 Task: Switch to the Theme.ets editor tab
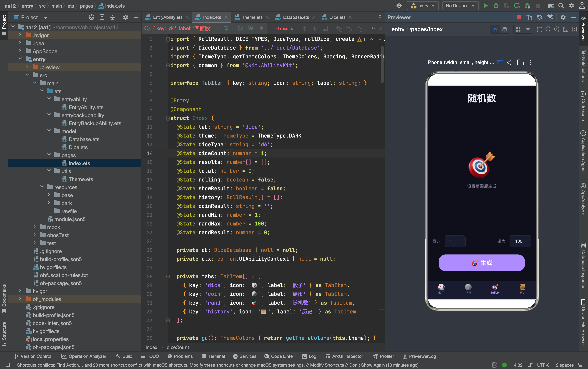[x=252, y=17]
